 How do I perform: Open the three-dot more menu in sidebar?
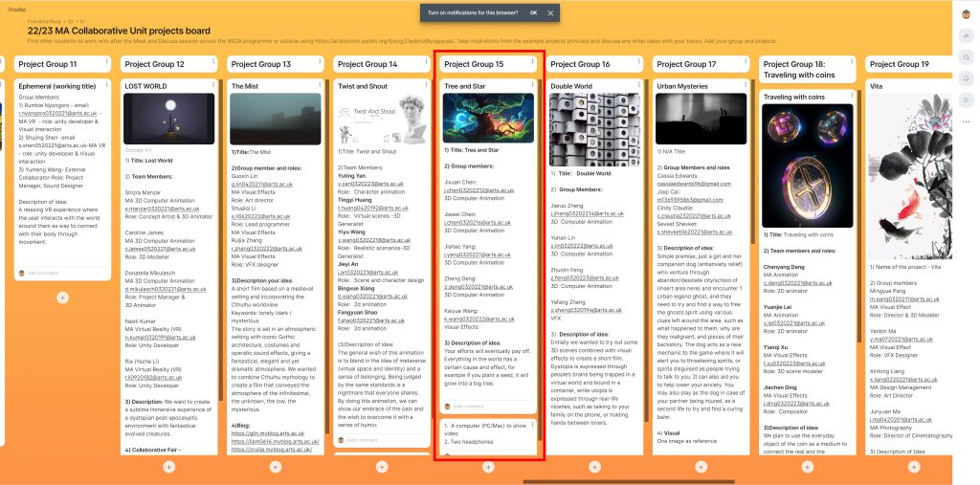(x=967, y=121)
